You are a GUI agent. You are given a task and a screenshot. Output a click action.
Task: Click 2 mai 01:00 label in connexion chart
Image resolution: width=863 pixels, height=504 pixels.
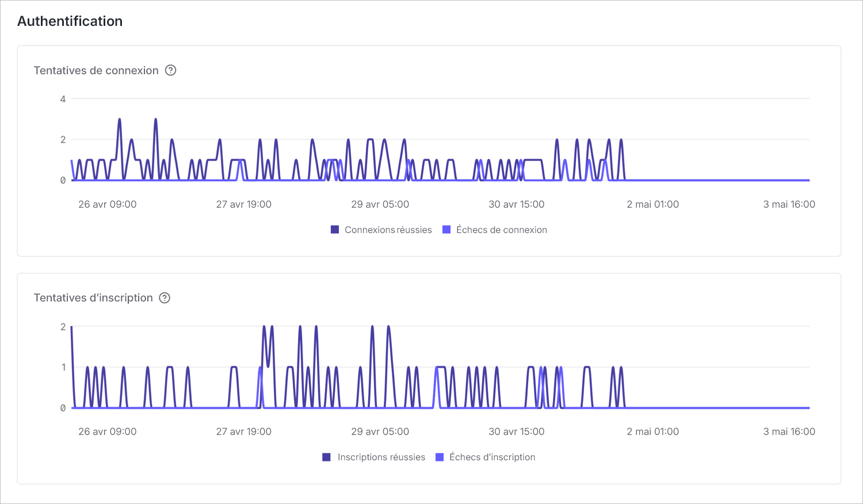pos(653,204)
